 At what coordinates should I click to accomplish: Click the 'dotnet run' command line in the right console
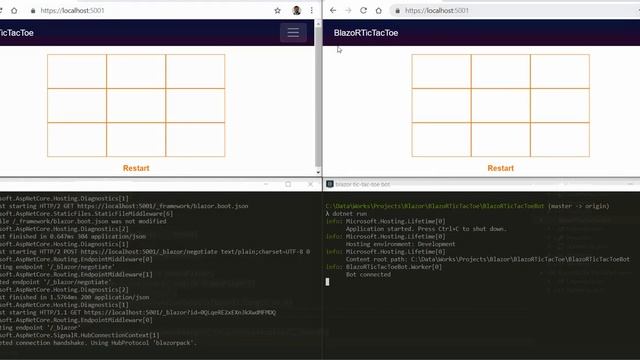(x=346, y=213)
